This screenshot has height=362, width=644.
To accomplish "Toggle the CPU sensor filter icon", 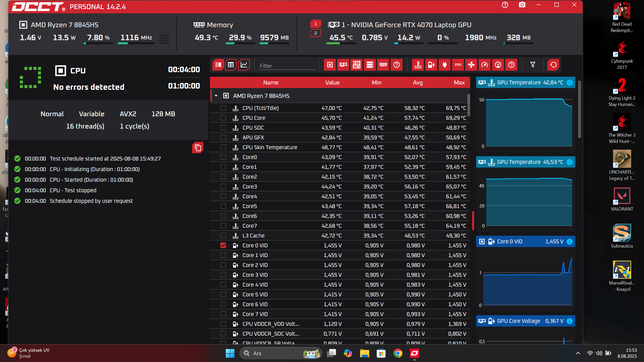I will [x=330, y=65].
